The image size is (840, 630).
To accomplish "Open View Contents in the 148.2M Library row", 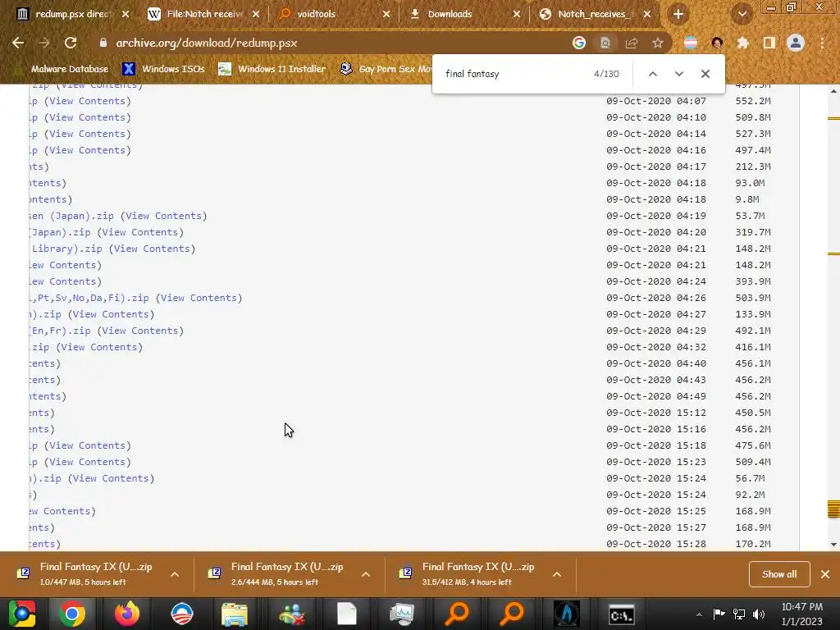I will 152,249.
